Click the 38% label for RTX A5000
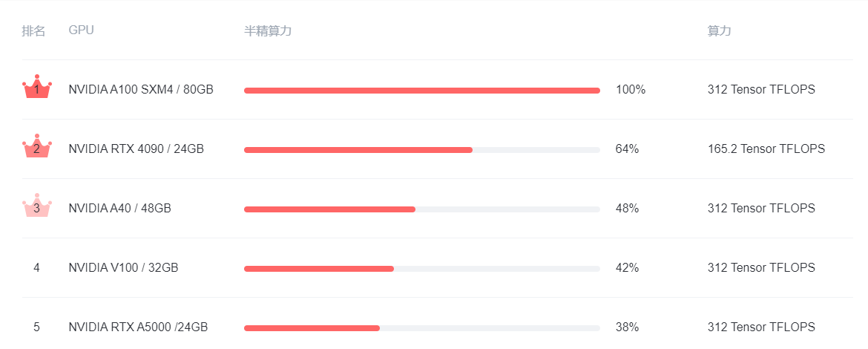Image resolution: width=868 pixels, height=349 pixels. (627, 327)
